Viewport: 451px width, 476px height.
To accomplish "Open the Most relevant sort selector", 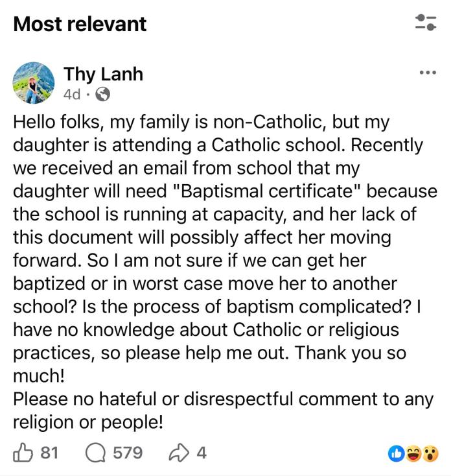I will (80, 24).
